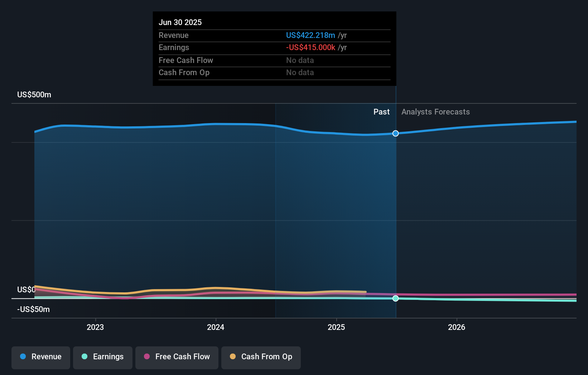Select the revenue data point marker on the blue line
Viewport: 588px width, 375px height.
(395, 133)
